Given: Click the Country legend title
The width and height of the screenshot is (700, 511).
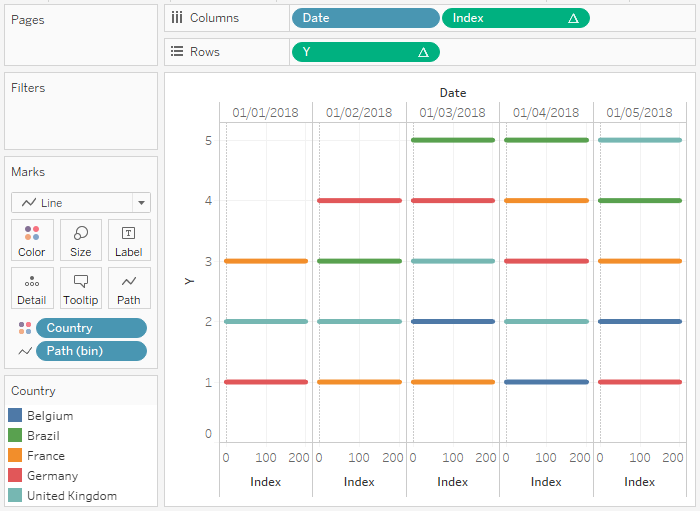Looking at the screenshot, I should click(33, 391).
